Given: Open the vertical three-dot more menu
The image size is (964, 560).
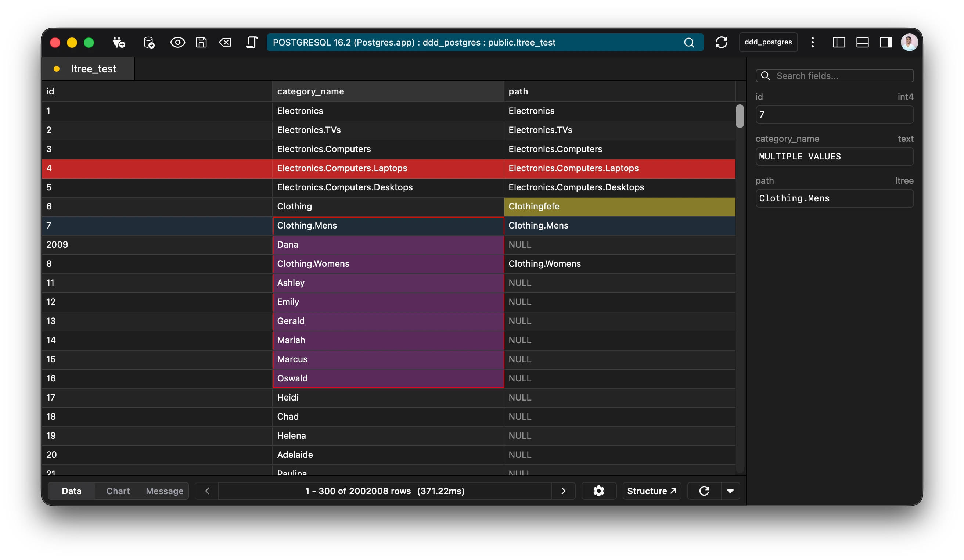Looking at the screenshot, I should click(813, 43).
